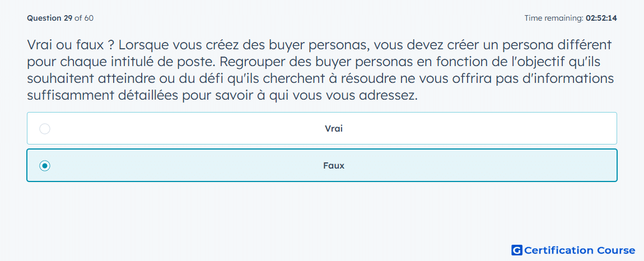Click the blue G logo icon
644x261 pixels.
click(x=517, y=250)
